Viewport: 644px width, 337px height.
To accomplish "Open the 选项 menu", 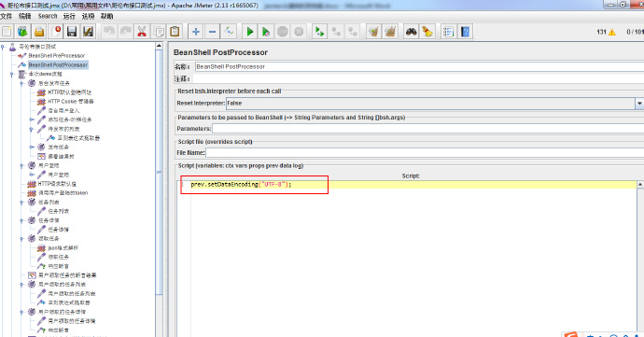I will click(x=88, y=16).
